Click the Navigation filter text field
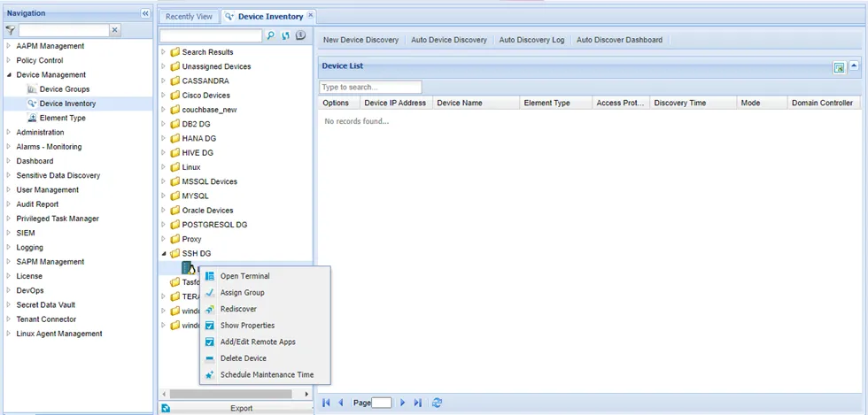This screenshot has height=415, width=868. pos(64,30)
